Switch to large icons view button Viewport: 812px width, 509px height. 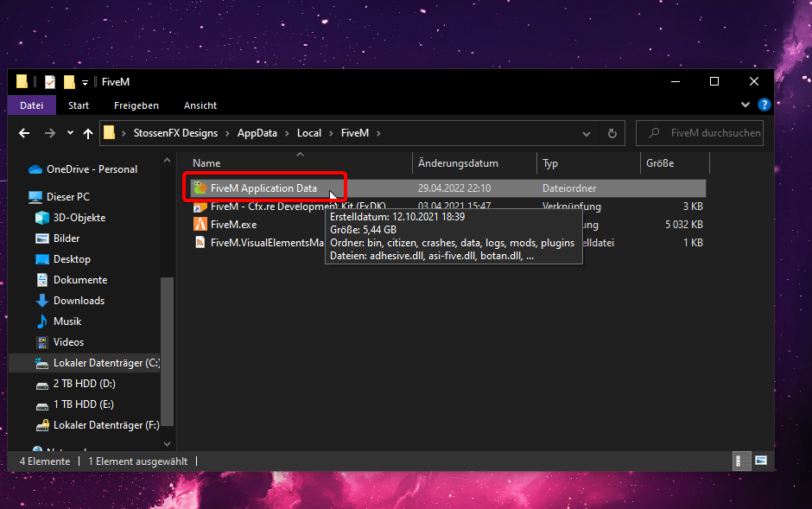pos(761,461)
